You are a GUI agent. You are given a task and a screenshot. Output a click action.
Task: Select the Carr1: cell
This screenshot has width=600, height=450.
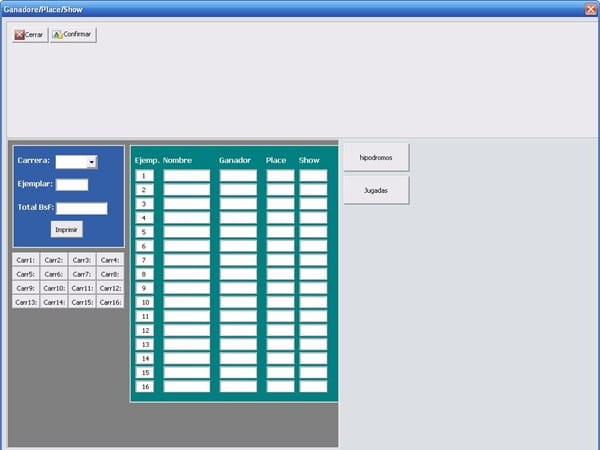(x=26, y=260)
